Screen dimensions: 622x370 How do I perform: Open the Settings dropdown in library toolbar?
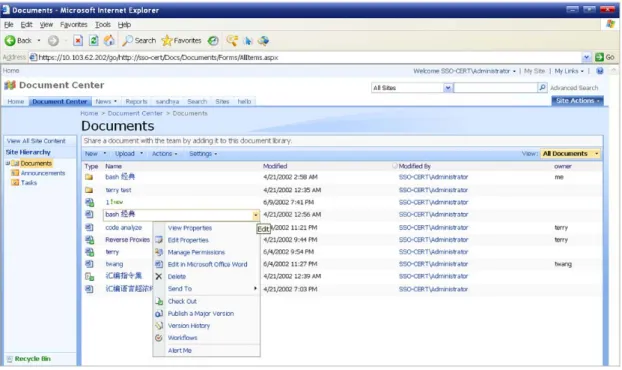(203, 153)
